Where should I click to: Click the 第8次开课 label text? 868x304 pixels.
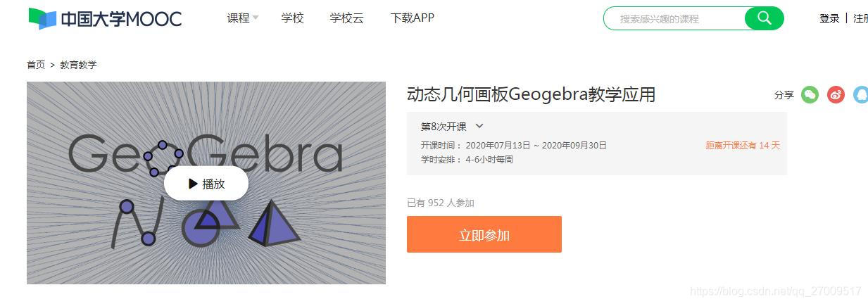pyautogui.click(x=444, y=127)
